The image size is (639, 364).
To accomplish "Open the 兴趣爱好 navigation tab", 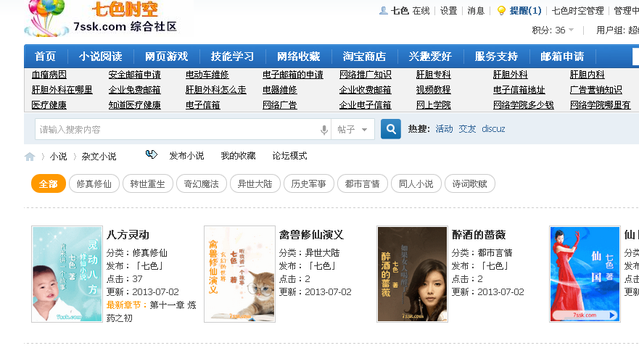I will (x=430, y=57).
